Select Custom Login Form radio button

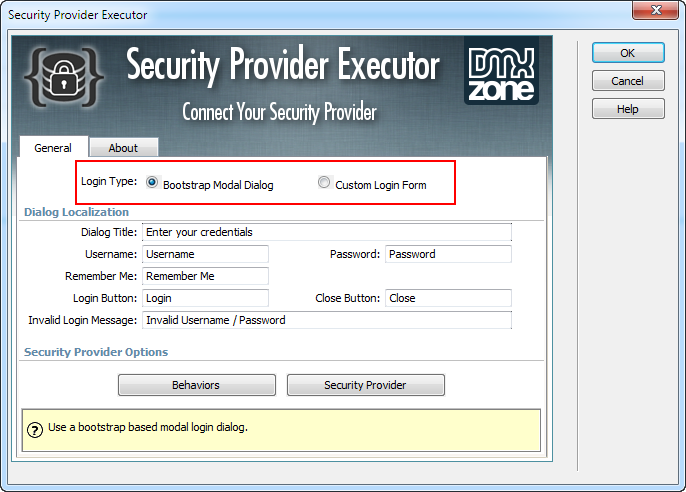[324, 182]
